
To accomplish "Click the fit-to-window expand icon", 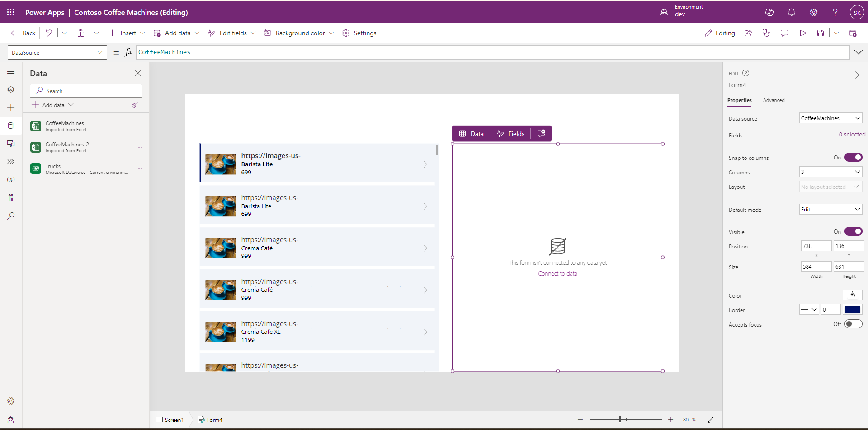I will pyautogui.click(x=711, y=420).
